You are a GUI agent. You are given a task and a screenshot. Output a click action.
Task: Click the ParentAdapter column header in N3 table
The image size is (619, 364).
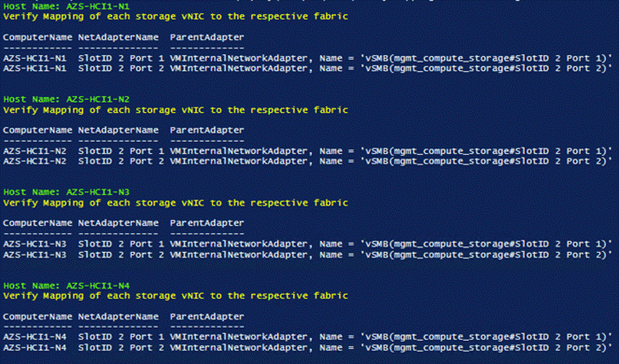pyautogui.click(x=207, y=223)
